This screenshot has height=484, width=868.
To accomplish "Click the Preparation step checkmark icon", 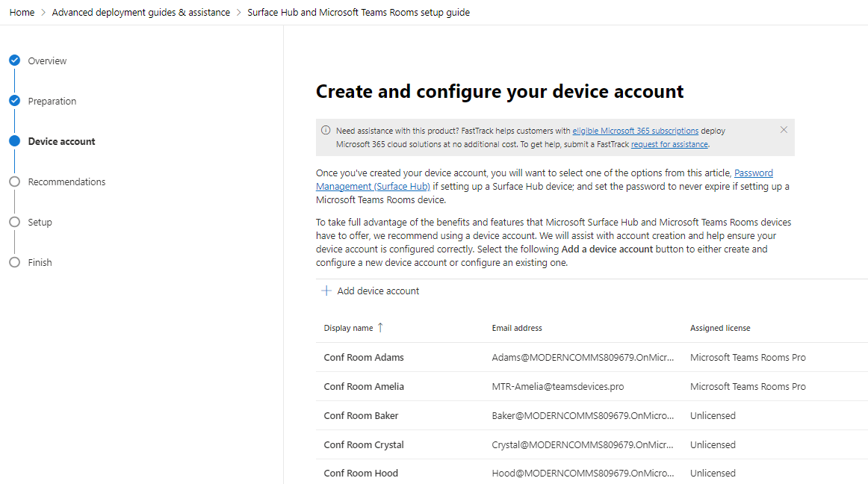I will 14,101.
